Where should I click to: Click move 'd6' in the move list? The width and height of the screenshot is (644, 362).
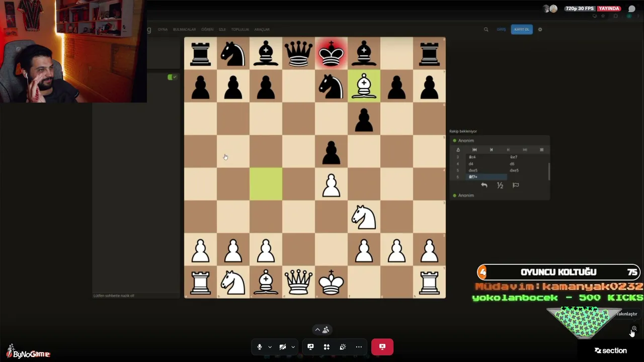coord(512,164)
